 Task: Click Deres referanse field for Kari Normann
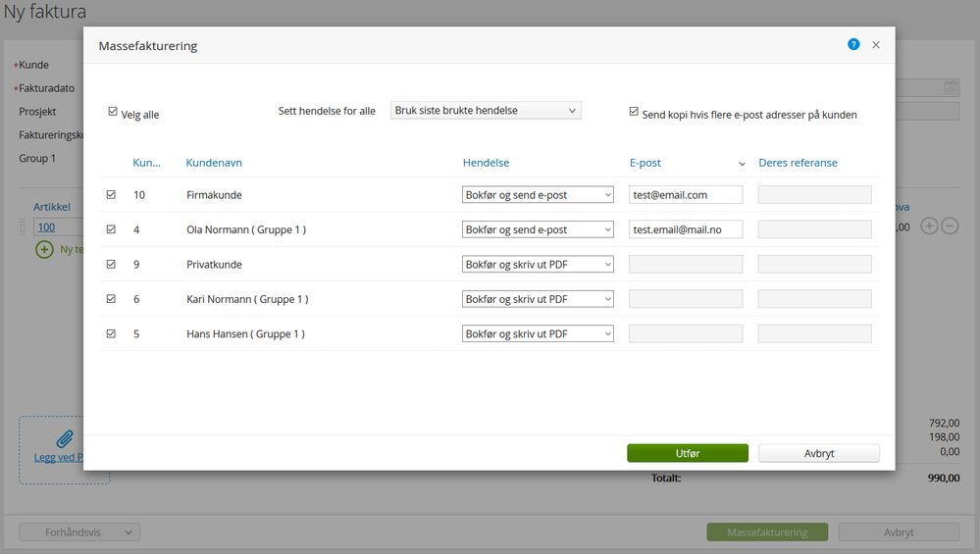coord(814,299)
